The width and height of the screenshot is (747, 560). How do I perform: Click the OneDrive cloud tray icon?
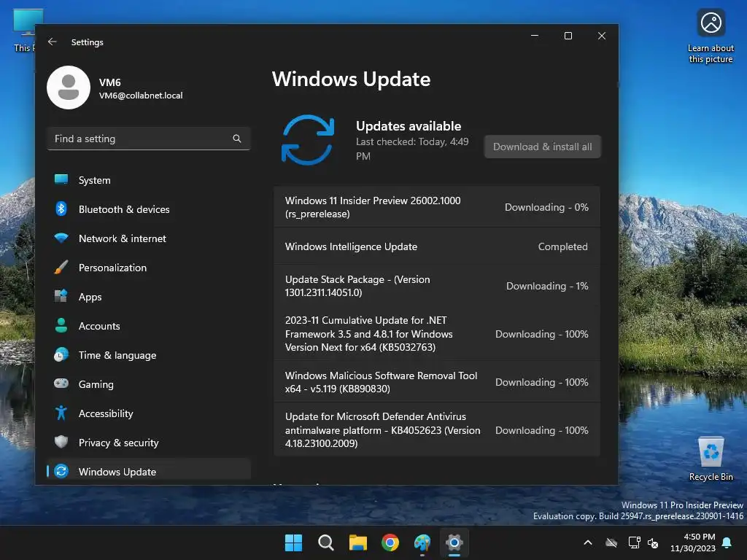point(611,542)
